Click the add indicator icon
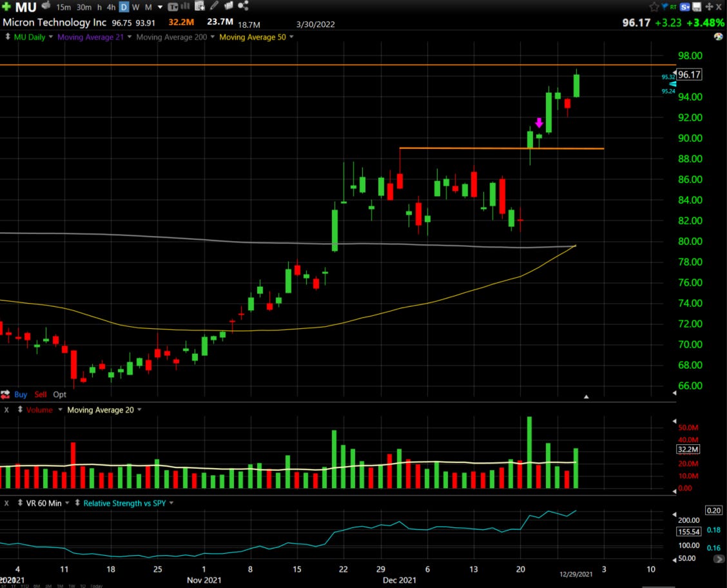This screenshot has height=588, width=727. [200, 6]
